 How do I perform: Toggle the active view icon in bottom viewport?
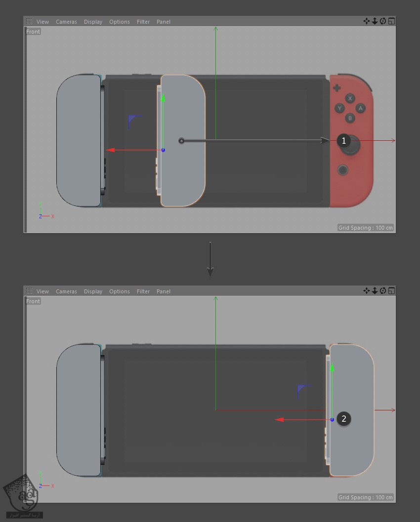tap(391, 291)
